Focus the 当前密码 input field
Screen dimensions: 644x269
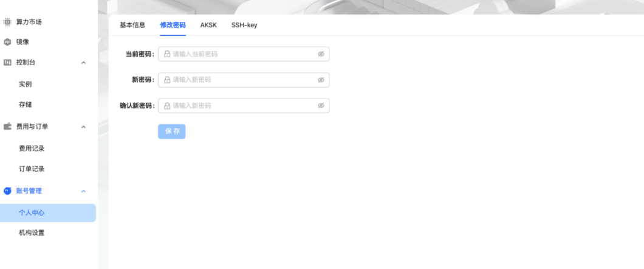click(243, 54)
